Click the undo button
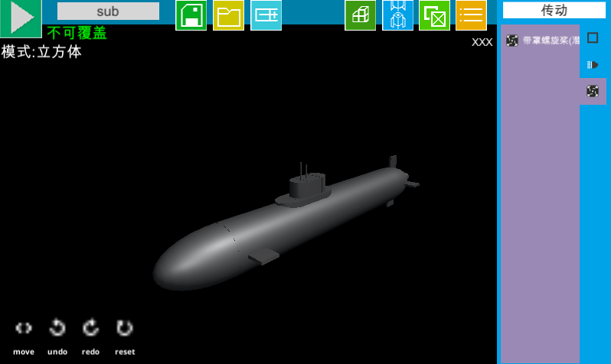The image size is (611, 364). (x=57, y=328)
